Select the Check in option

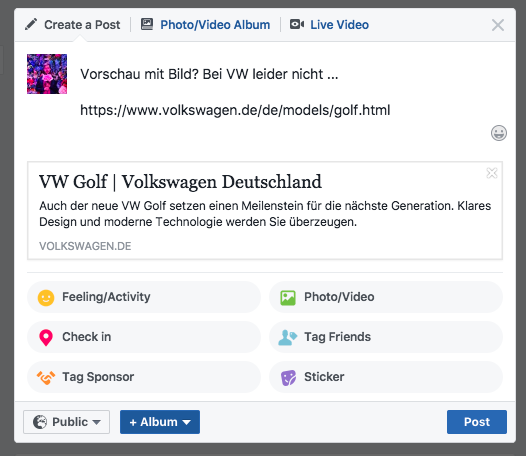pyautogui.click(x=144, y=337)
